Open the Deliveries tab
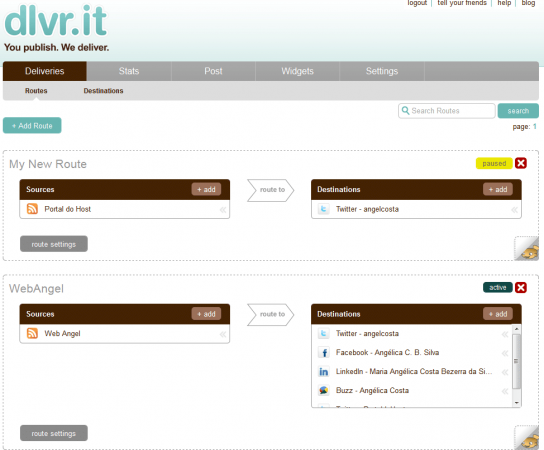This screenshot has width=544, height=450. point(45,71)
